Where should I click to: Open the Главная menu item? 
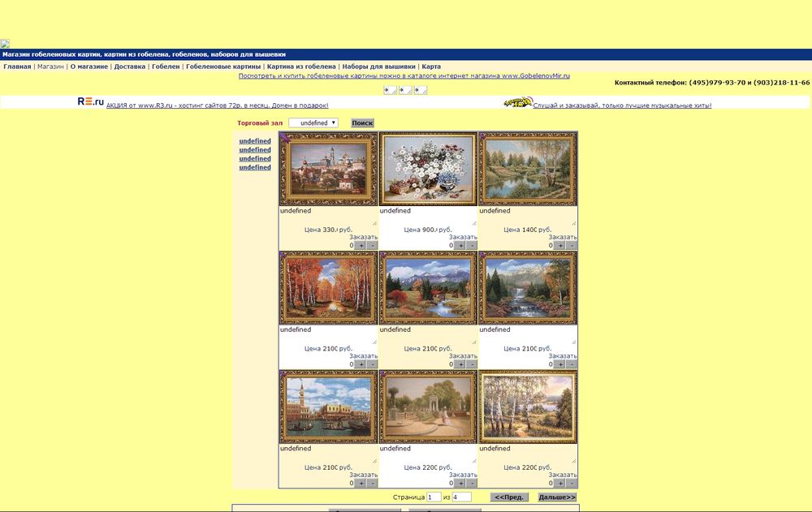(17, 67)
